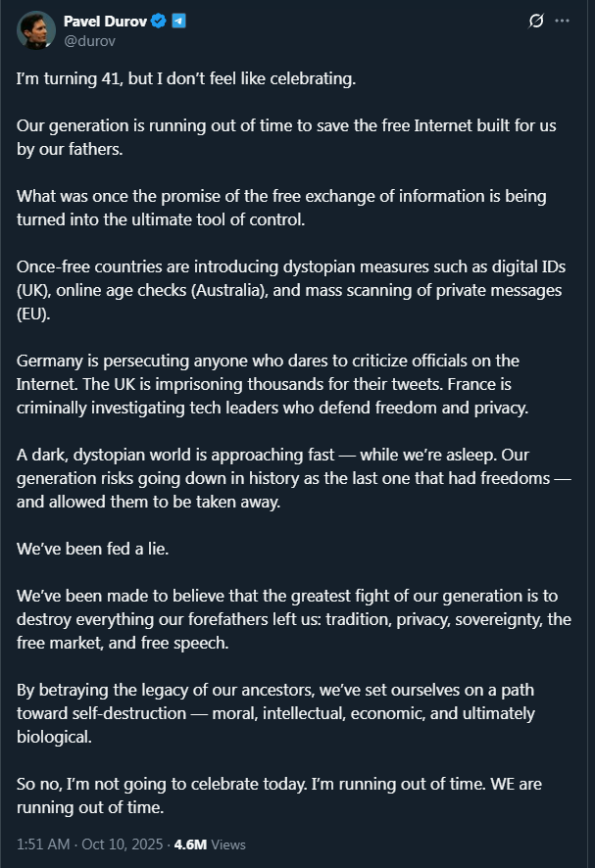The width and height of the screenshot is (595, 868).
Task: Open Pavel Durov's profile picture
Action: tap(36, 30)
